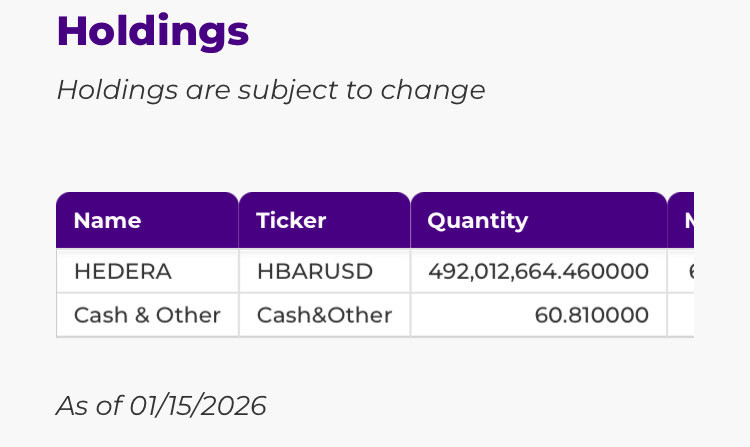Sort table by the Name column header

(107, 220)
